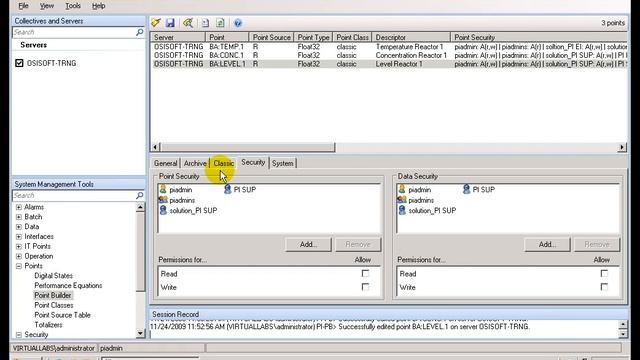Enable Read permission under Data Security
The height and width of the screenshot is (360, 640).
coord(604,273)
